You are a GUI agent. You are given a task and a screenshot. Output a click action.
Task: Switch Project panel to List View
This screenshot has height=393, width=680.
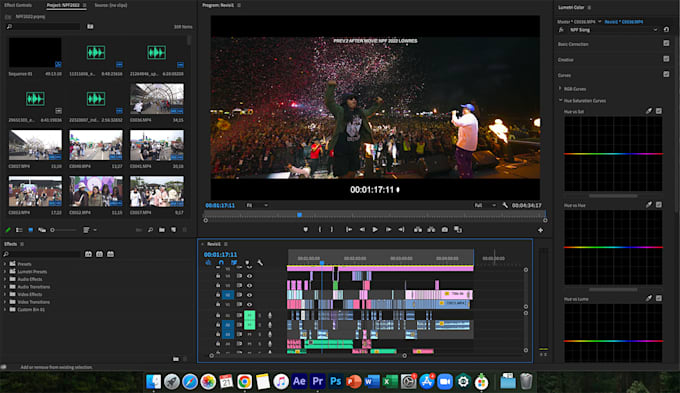(x=19, y=230)
